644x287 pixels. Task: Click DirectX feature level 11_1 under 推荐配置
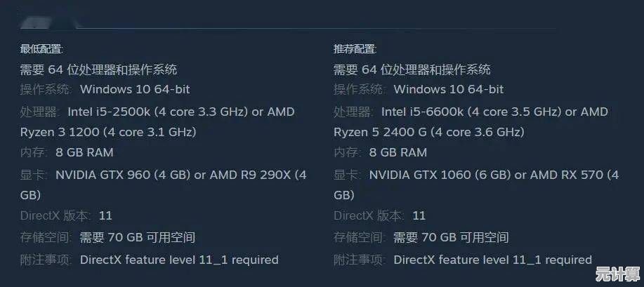(492, 260)
